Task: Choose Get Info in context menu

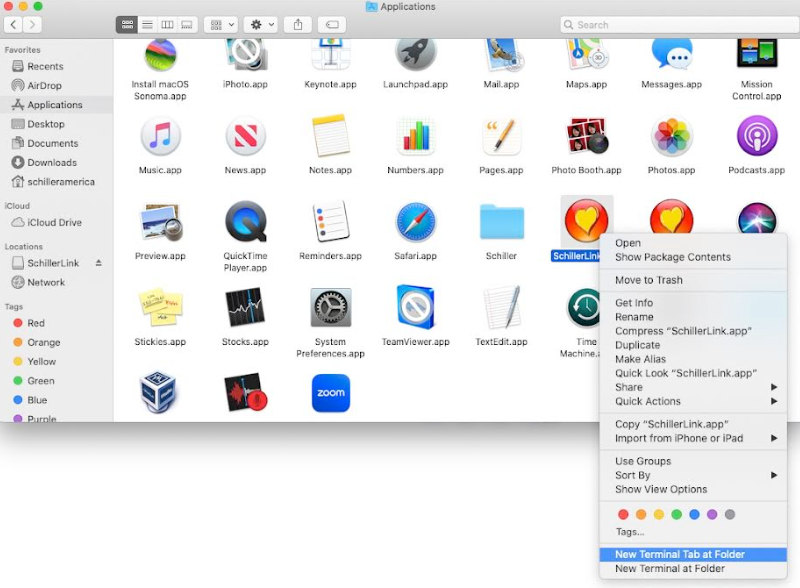Action: (693, 303)
